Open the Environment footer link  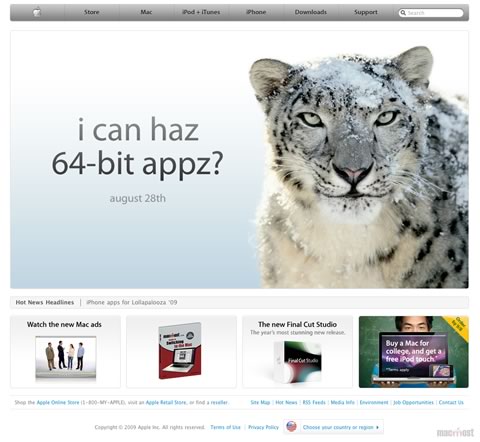tap(374, 402)
